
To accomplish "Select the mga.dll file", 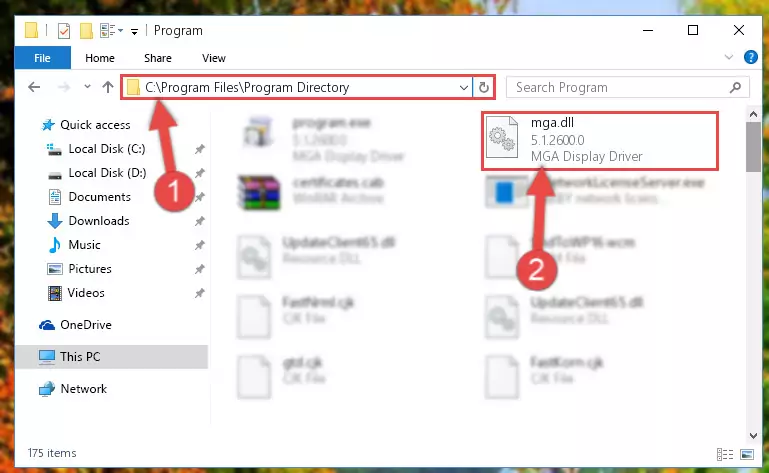I will 600,140.
